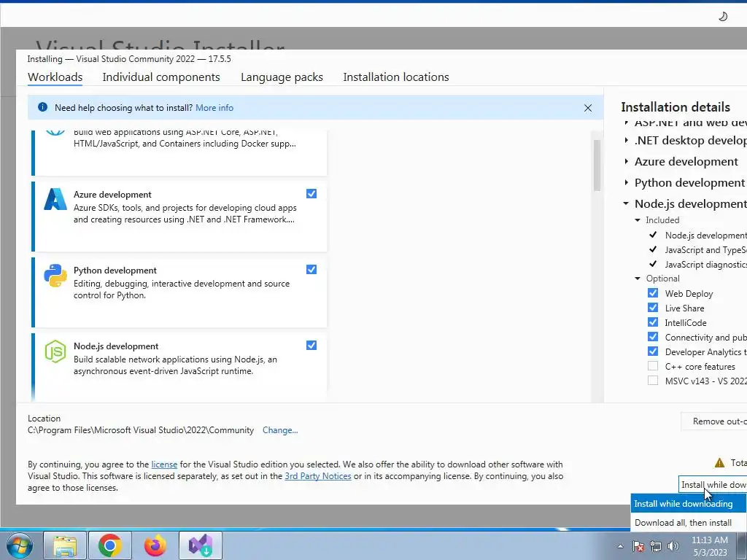Select Download all, then install option

pyautogui.click(x=689, y=522)
